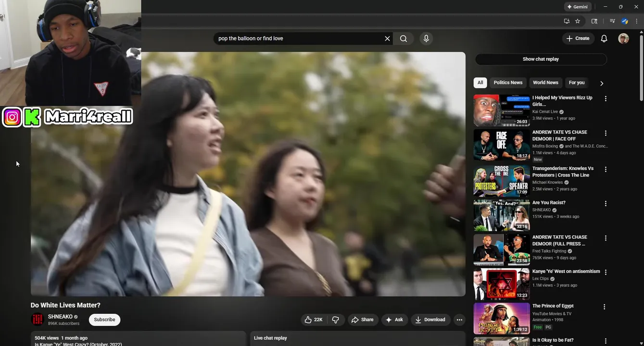The width and height of the screenshot is (644, 346).
Task: Go to Fred Talks Fighting channel name
Action: pos(549,251)
